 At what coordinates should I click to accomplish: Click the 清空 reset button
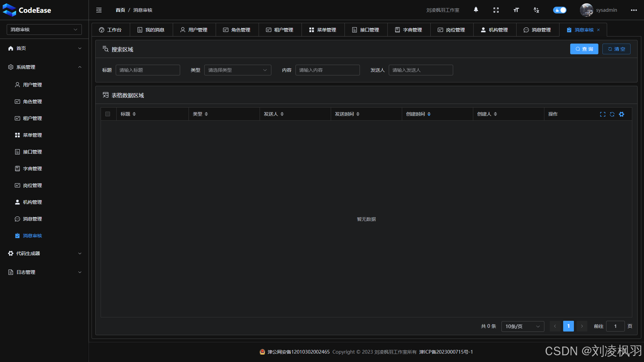point(616,49)
